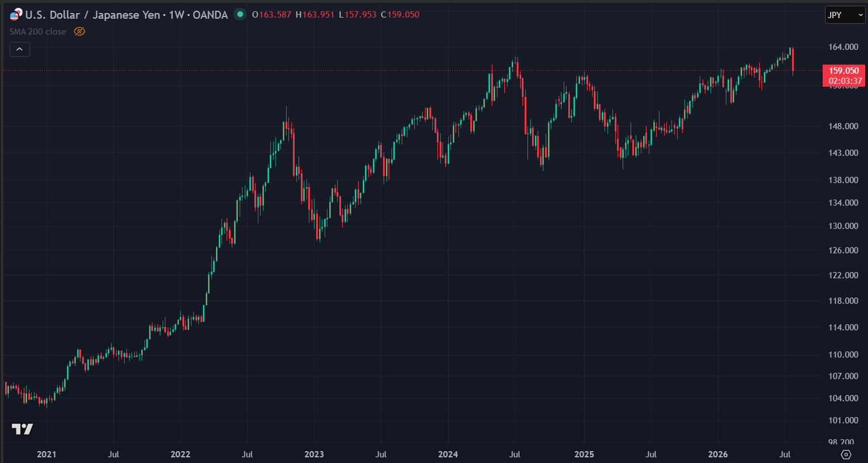Click the Jul label between 2025 and 2026
Viewport: 868px width, 463px height.
point(651,454)
